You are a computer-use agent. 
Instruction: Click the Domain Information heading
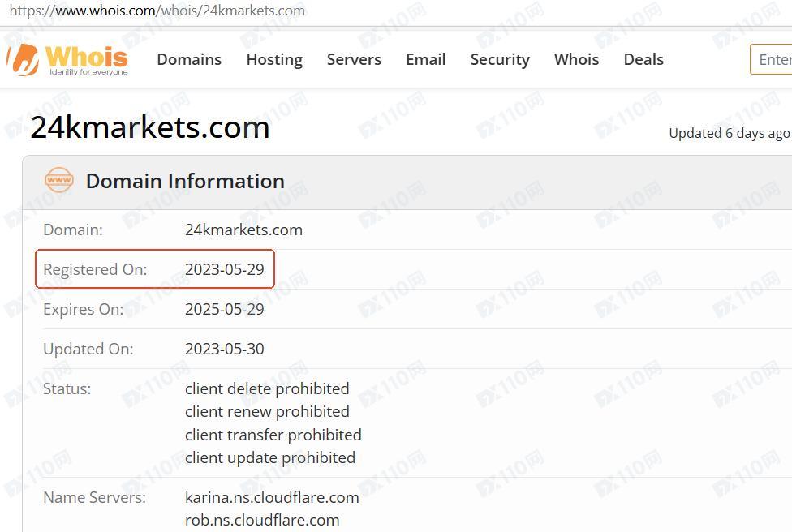coord(185,181)
